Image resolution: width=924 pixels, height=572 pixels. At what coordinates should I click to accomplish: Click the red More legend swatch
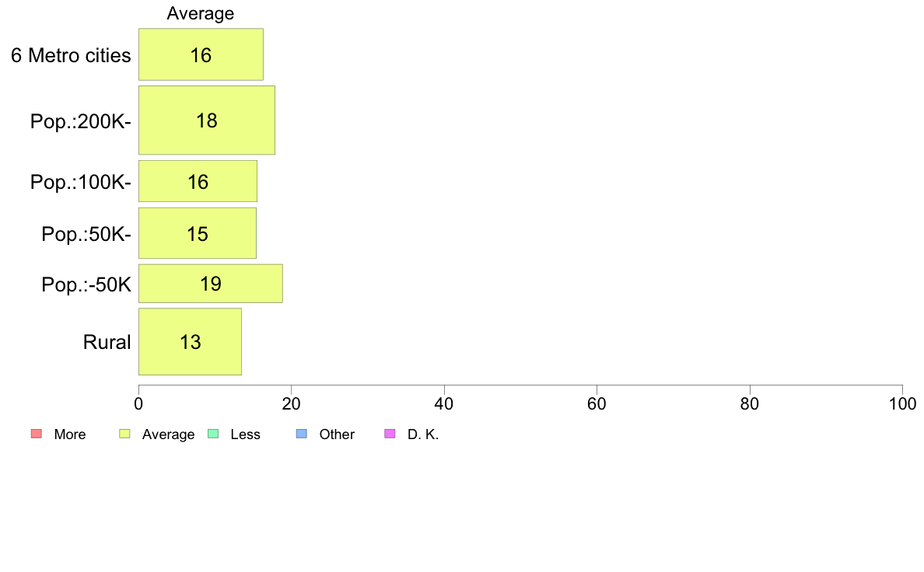click(x=37, y=434)
